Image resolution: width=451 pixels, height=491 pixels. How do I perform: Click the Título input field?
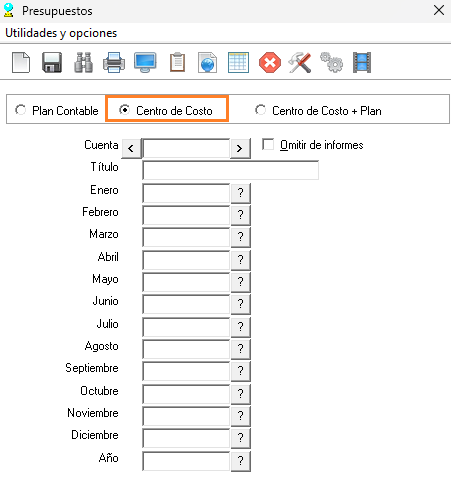pos(230,170)
